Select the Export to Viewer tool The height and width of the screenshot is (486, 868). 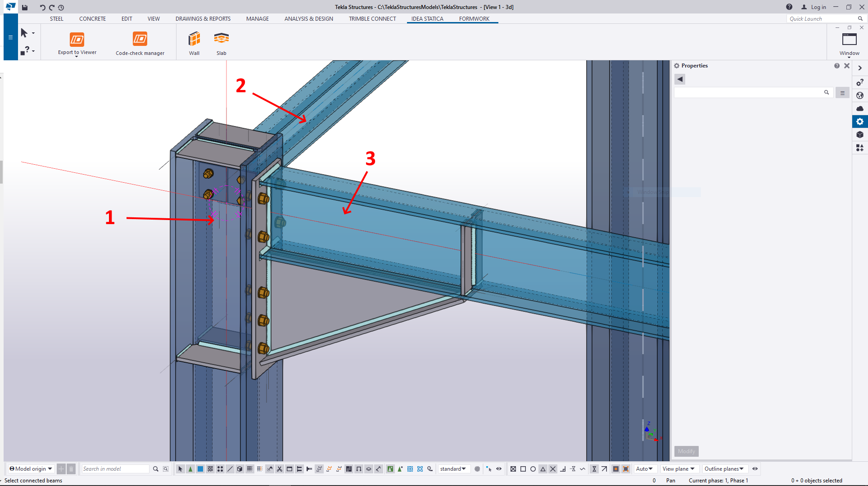point(77,42)
